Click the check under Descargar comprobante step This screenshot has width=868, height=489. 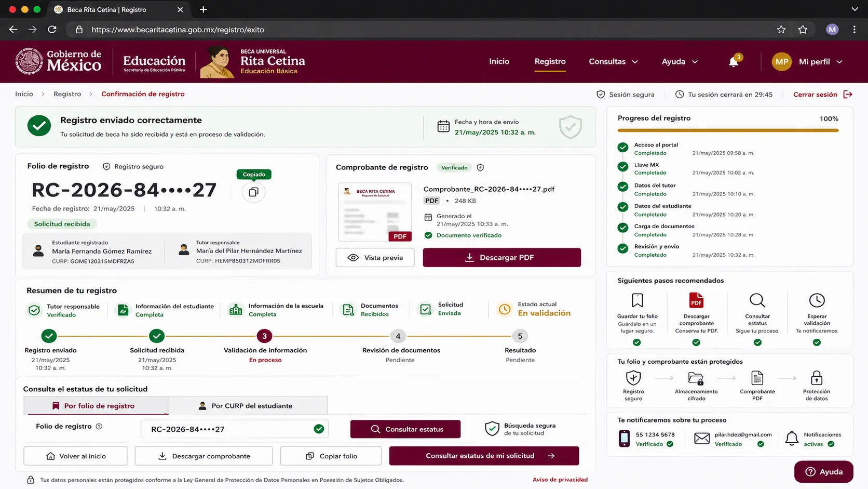pos(696,342)
